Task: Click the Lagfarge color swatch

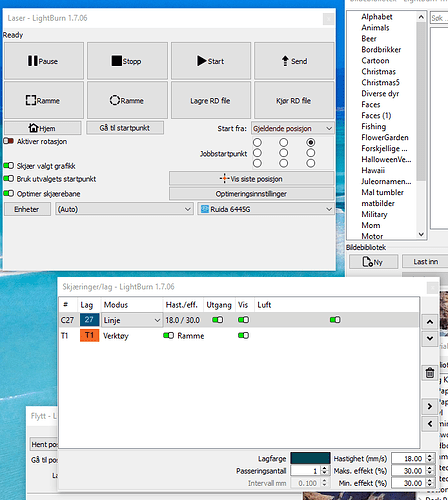Action: click(x=310, y=458)
